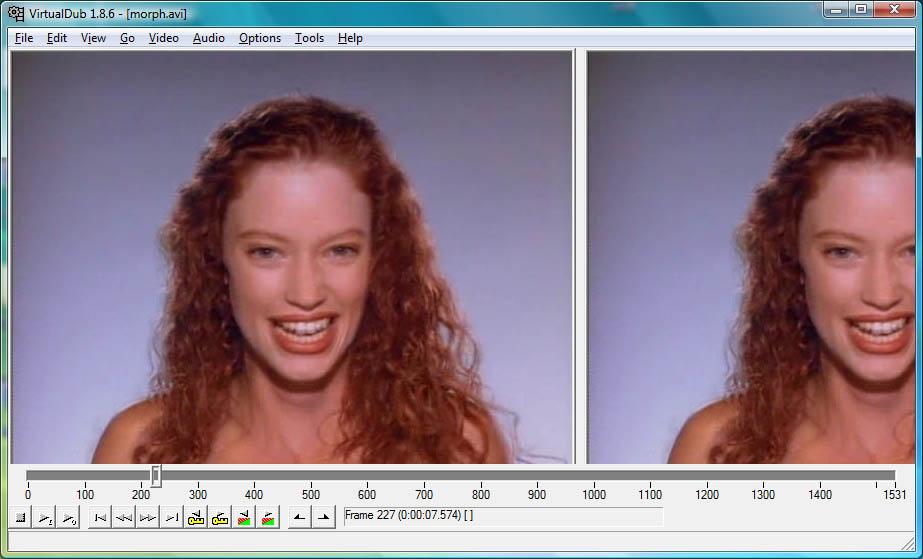The height and width of the screenshot is (559, 923).
Task: Click the timeline position slider handle
Action: tap(156, 475)
